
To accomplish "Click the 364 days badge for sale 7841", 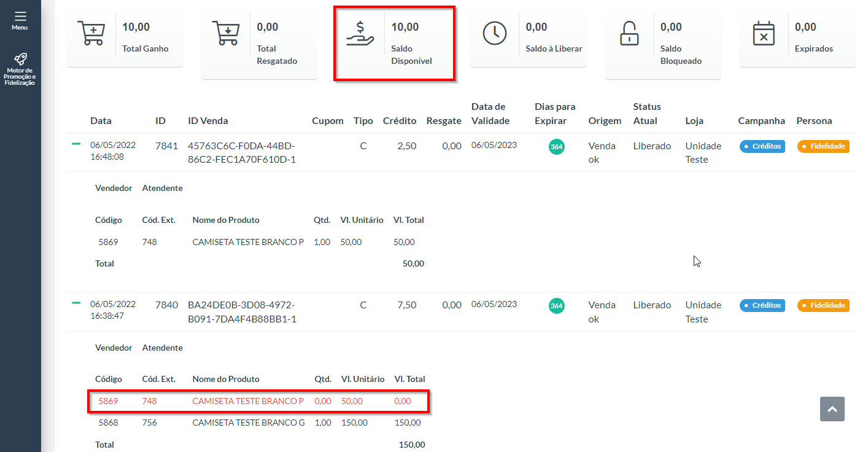I will [x=556, y=147].
